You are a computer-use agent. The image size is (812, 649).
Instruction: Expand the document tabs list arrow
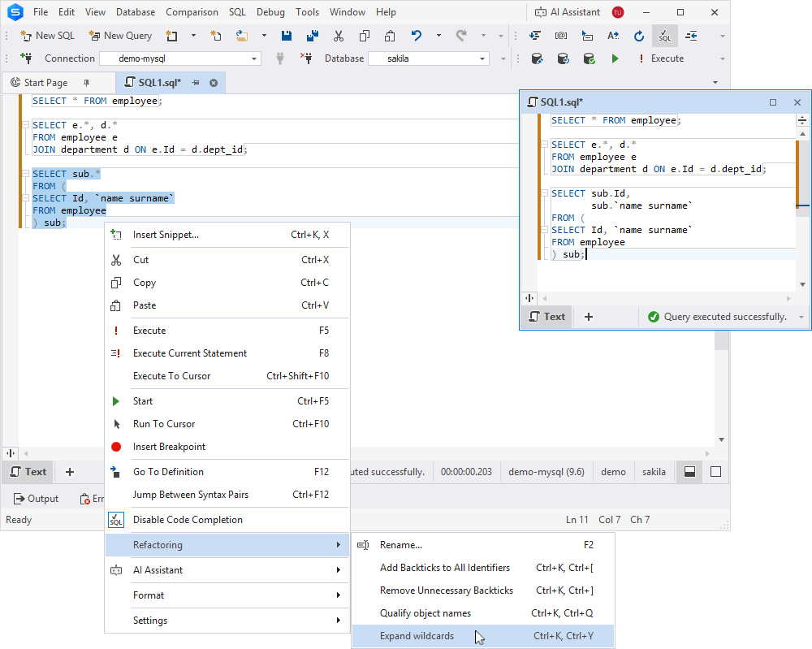[x=715, y=82]
